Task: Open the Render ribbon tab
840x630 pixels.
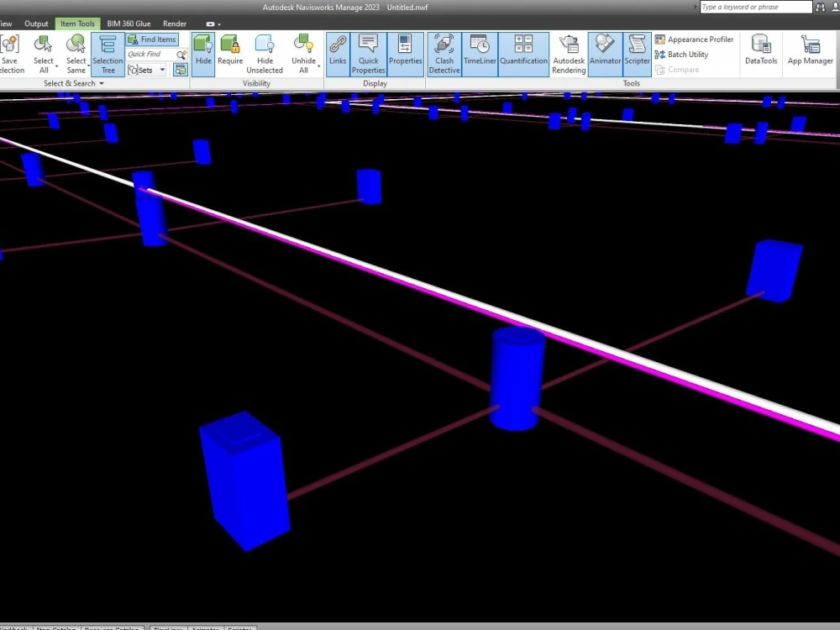Action: pos(174,24)
